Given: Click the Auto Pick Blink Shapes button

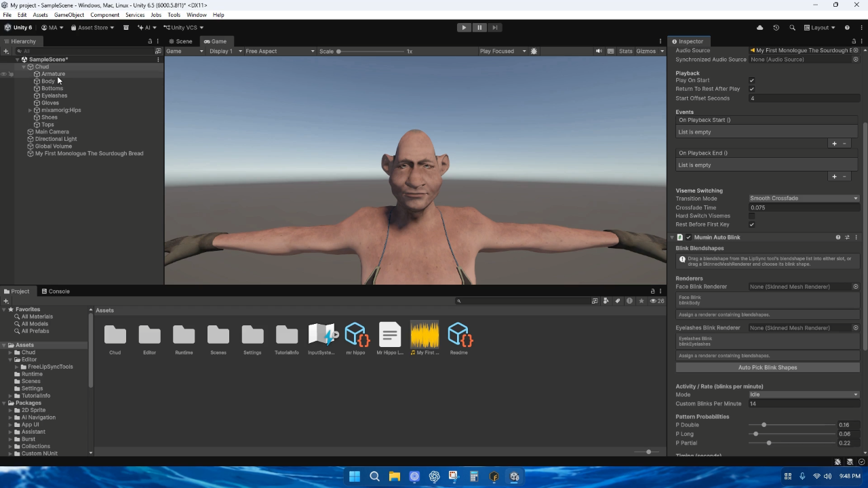Looking at the screenshot, I should click(x=768, y=367).
